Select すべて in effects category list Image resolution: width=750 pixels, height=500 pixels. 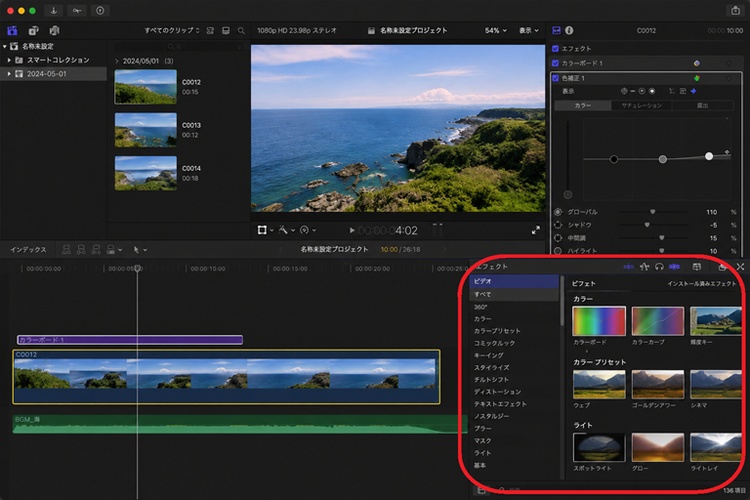point(514,294)
